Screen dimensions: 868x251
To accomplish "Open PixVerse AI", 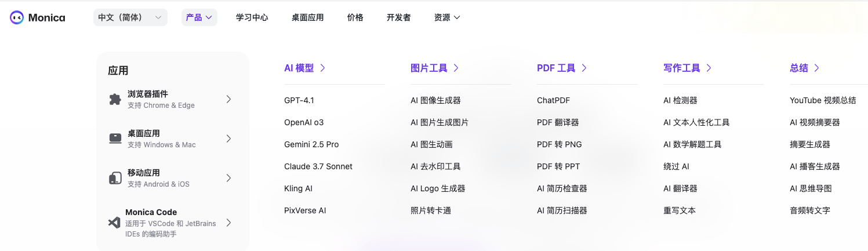I will tap(305, 210).
